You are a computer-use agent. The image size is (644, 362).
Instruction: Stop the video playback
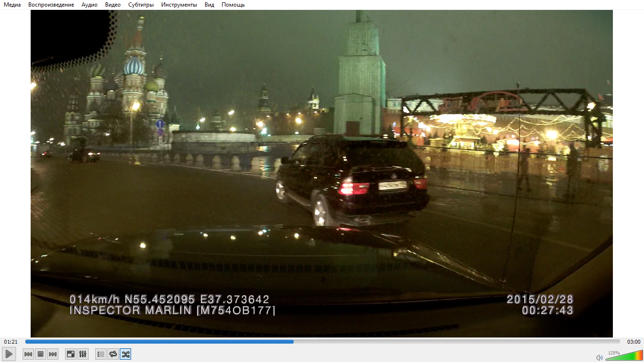tap(41, 354)
